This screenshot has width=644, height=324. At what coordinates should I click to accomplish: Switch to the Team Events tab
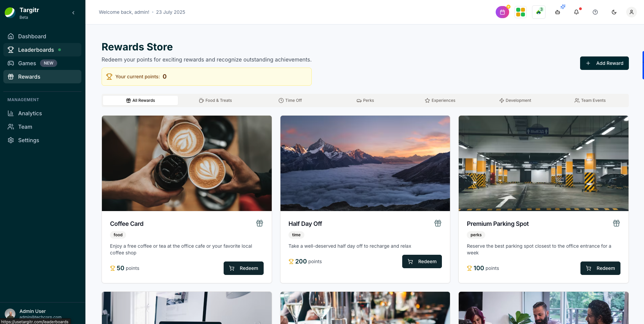[x=590, y=100]
